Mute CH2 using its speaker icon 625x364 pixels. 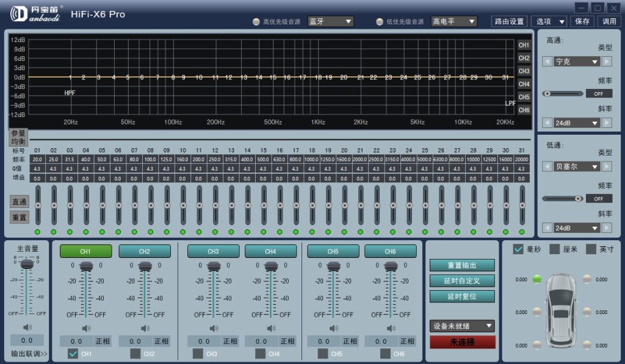pos(145,328)
